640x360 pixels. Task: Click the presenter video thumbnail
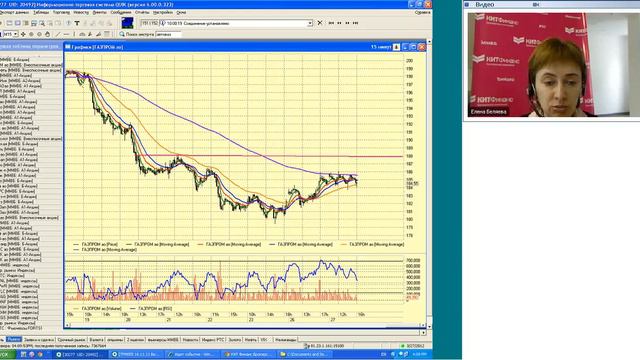click(x=553, y=65)
